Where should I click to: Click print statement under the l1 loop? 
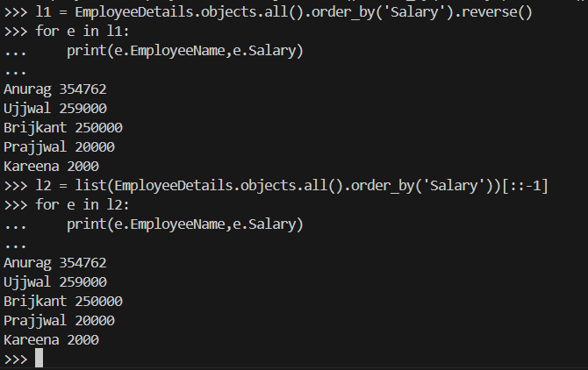click(x=184, y=52)
